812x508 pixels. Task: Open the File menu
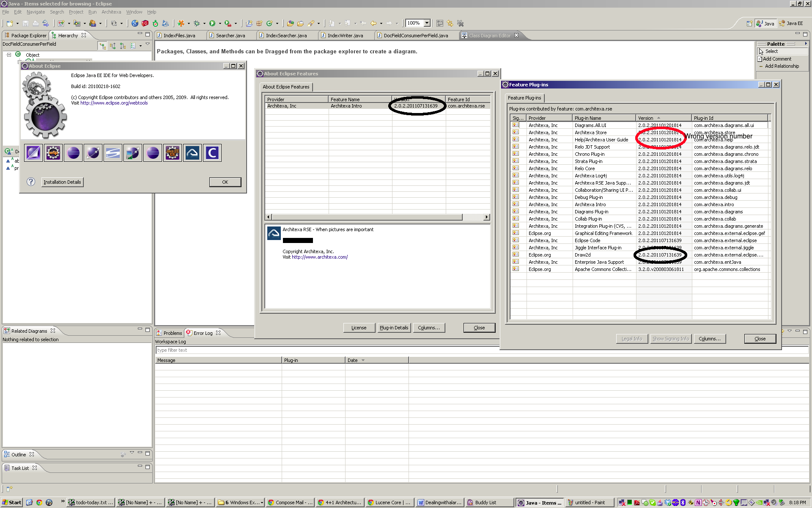(5, 12)
